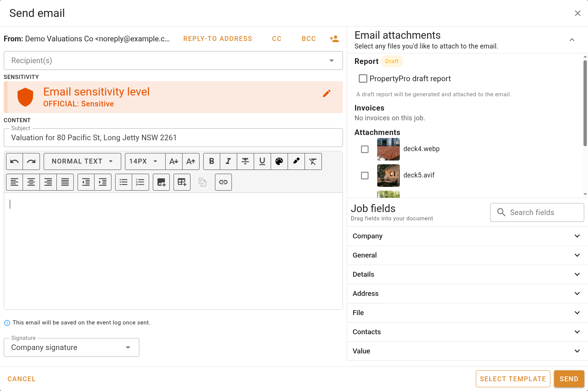Add a CC recipient field
Image resolution: width=588 pixels, height=391 pixels.
[277, 39]
